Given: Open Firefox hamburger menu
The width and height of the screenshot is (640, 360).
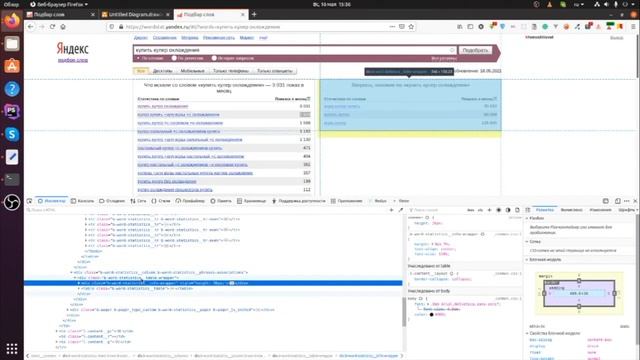Looking at the screenshot, I should (633, 27).
